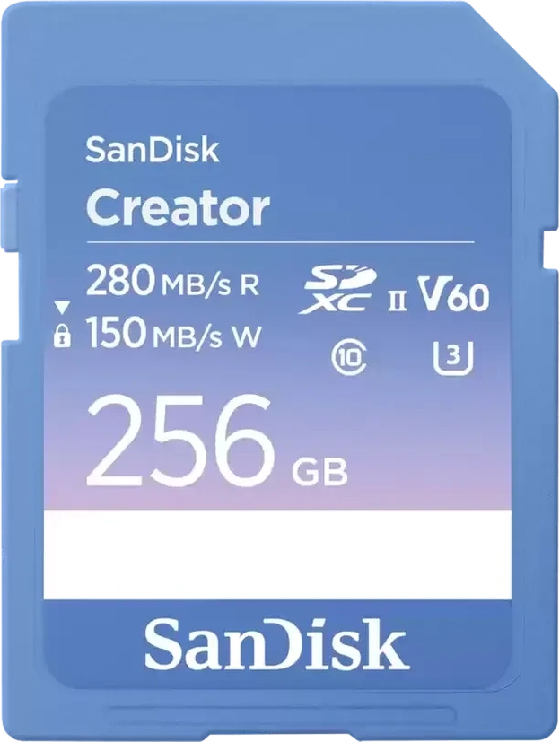The image size is (560, 742).
Task: Click the white blank label strip
Action: 278,554
